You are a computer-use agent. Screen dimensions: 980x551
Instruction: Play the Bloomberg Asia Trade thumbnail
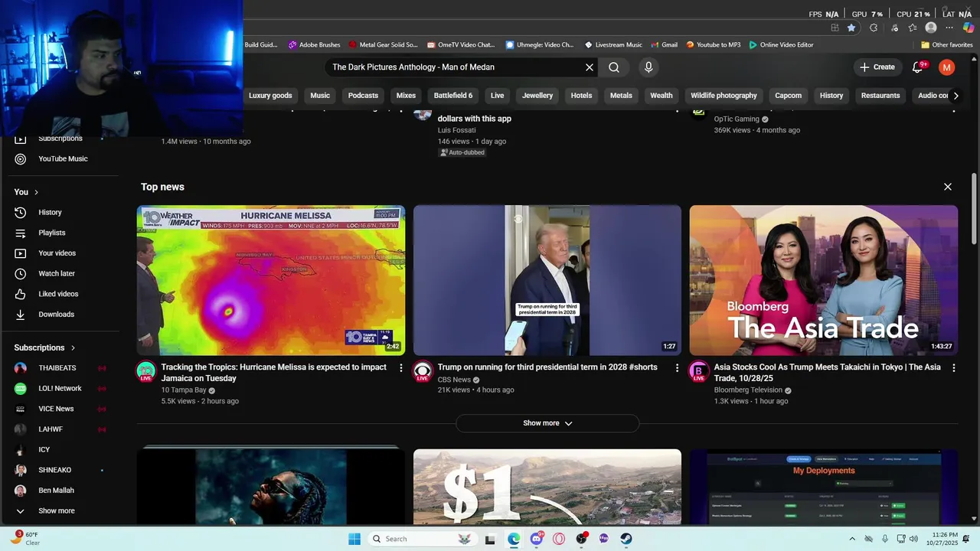[x=824, y=280]
